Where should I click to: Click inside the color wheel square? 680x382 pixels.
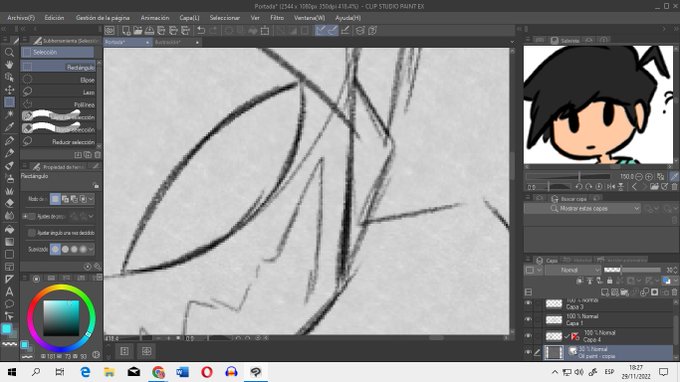[x=61, y=318]
